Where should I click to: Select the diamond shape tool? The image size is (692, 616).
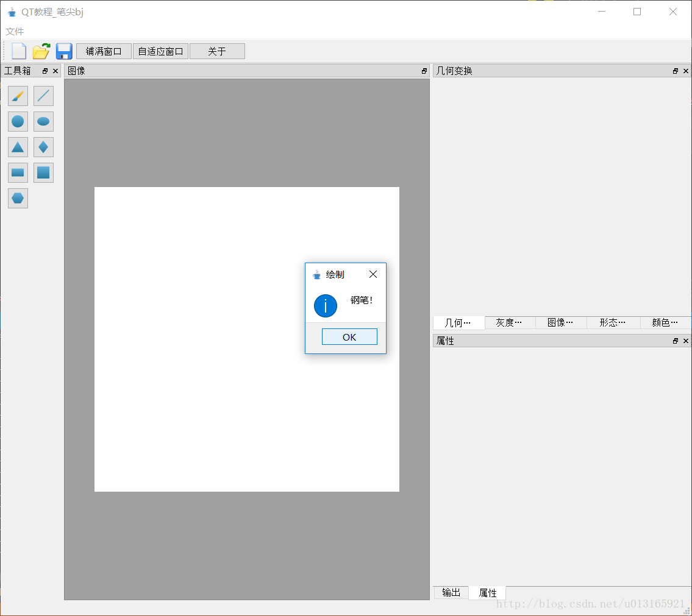click(43, 147)
